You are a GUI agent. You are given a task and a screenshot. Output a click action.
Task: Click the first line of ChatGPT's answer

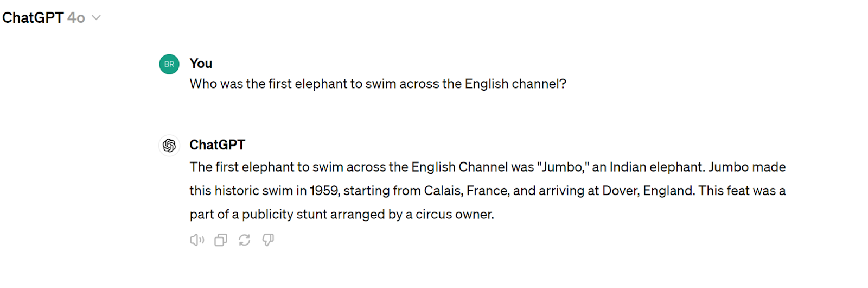click(x=487, y=167)
